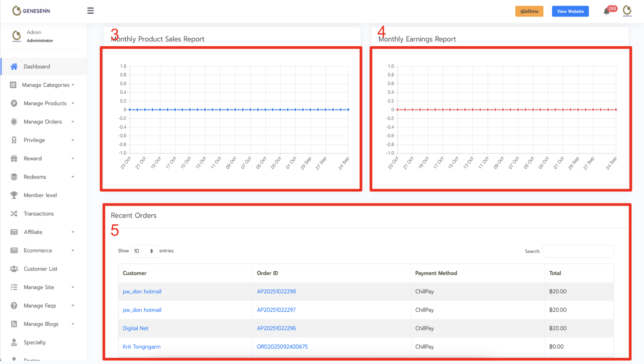
Task: Open order AP20251022298 link
Action: (276, 292)
